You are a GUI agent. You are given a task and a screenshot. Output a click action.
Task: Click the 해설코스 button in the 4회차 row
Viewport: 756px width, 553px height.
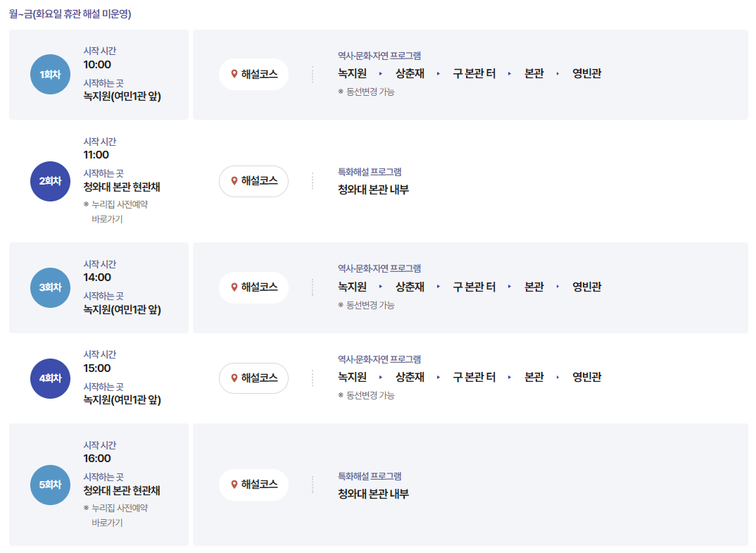253,378
